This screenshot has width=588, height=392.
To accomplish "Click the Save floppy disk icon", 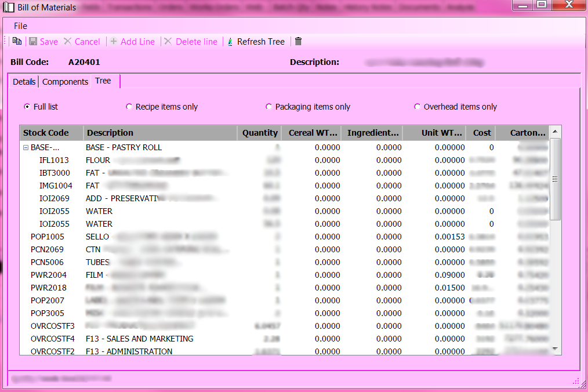I will (x=33, y=41).
